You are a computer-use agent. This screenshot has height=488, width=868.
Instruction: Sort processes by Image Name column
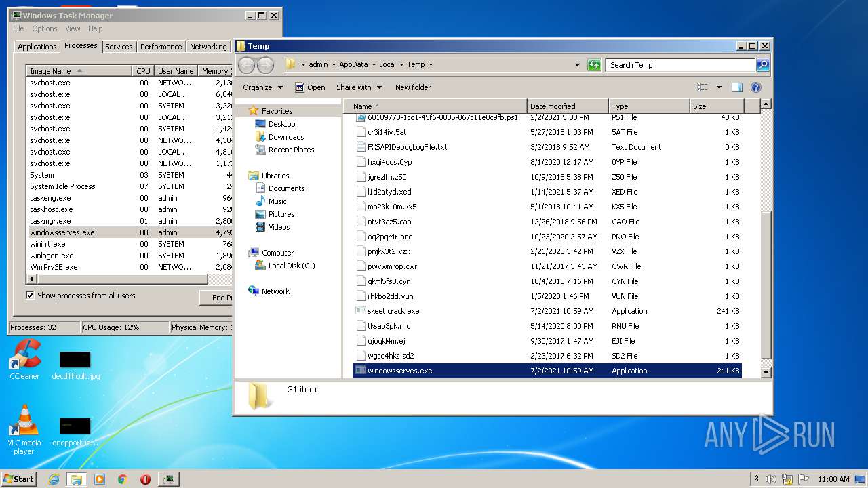(x=79, y=71)
